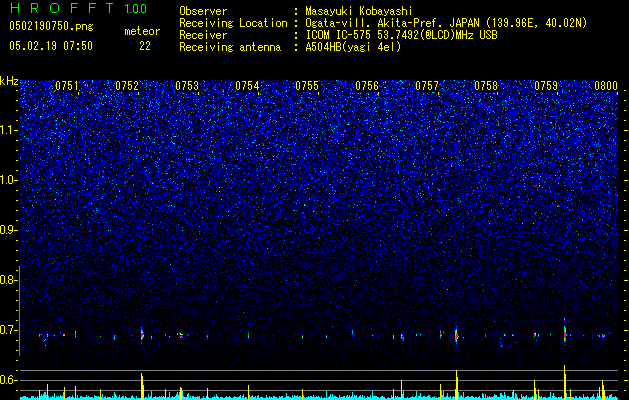
Task: Click the 0759 time marker
Action: pos(546,86)
